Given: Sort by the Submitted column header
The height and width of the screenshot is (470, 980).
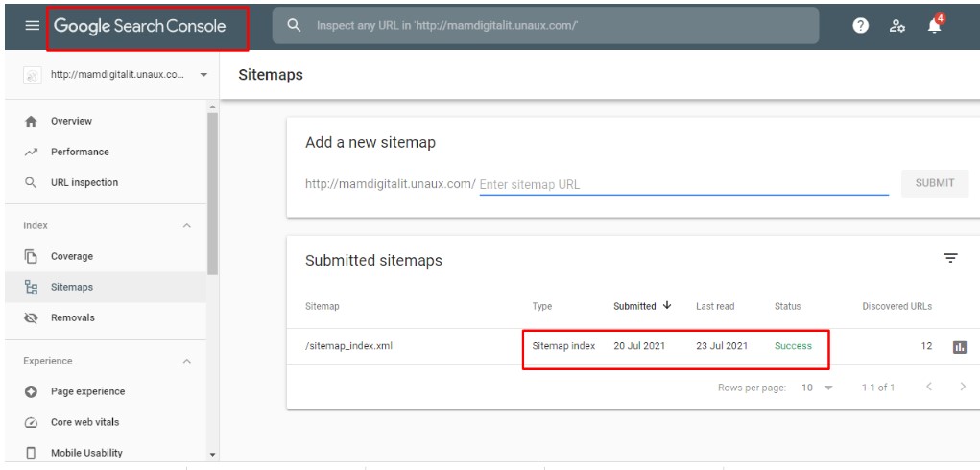Looking at the screenshot, I should [x=641, y=306].
